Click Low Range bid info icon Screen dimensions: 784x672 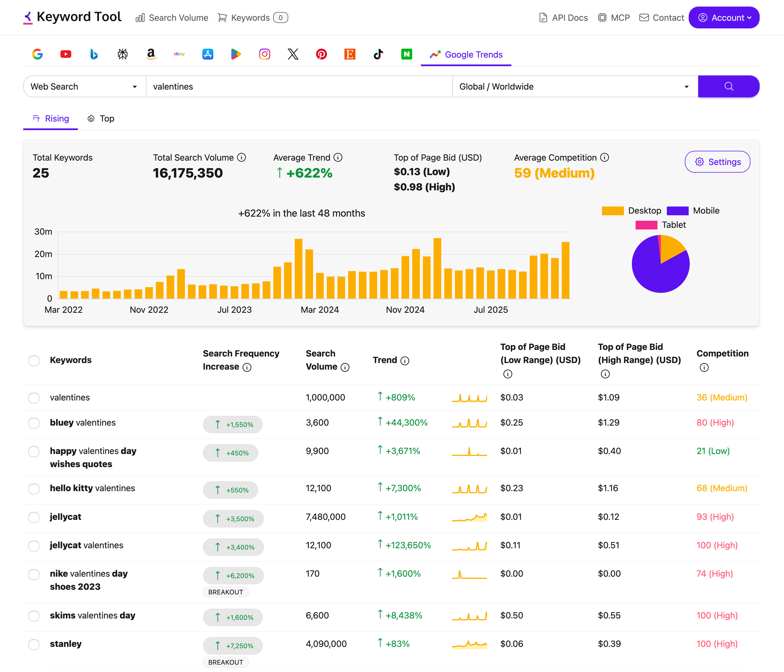[508, 374]
